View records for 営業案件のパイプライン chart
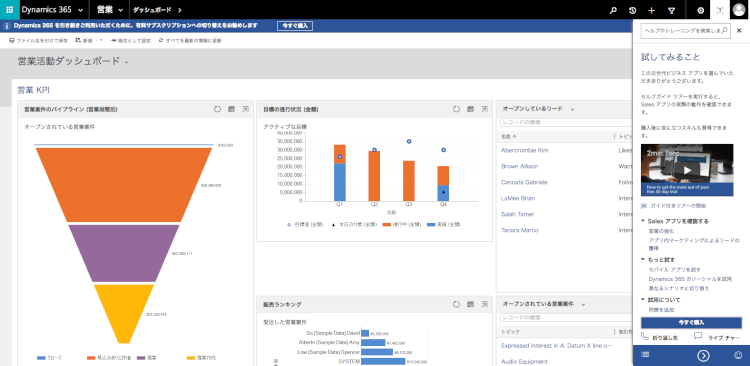 pyautogui.click(x=232, y=109)
